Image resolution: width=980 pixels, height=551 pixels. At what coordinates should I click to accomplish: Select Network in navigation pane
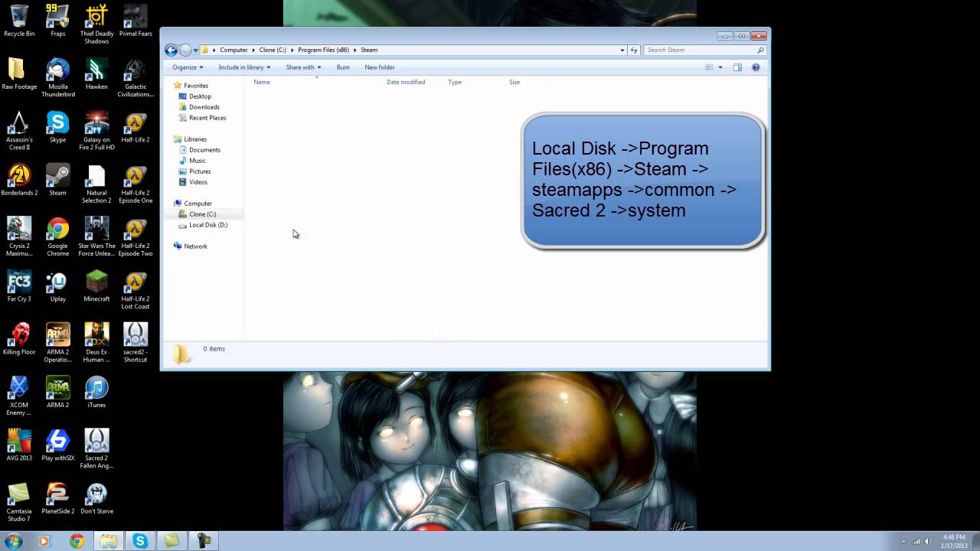195,246
